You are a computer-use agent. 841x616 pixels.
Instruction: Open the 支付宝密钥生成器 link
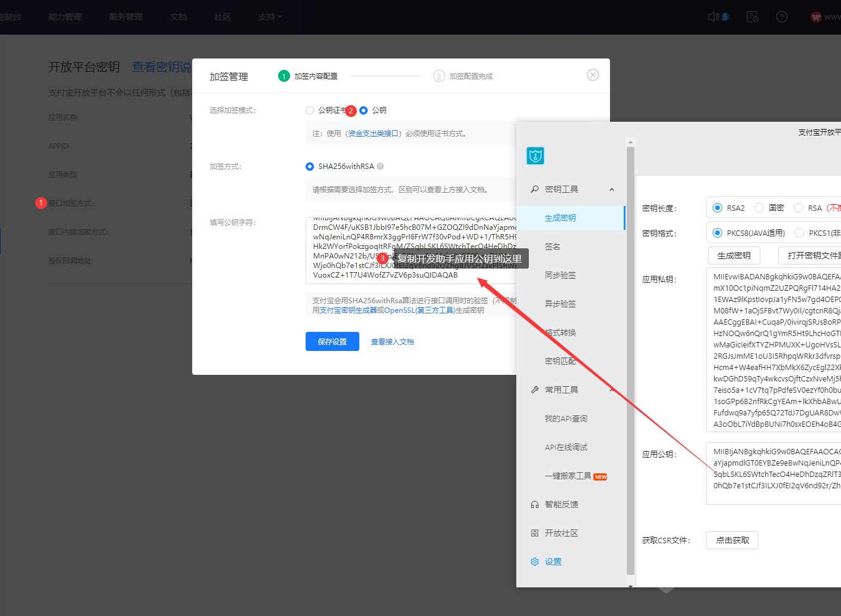[x=348, y=310]
